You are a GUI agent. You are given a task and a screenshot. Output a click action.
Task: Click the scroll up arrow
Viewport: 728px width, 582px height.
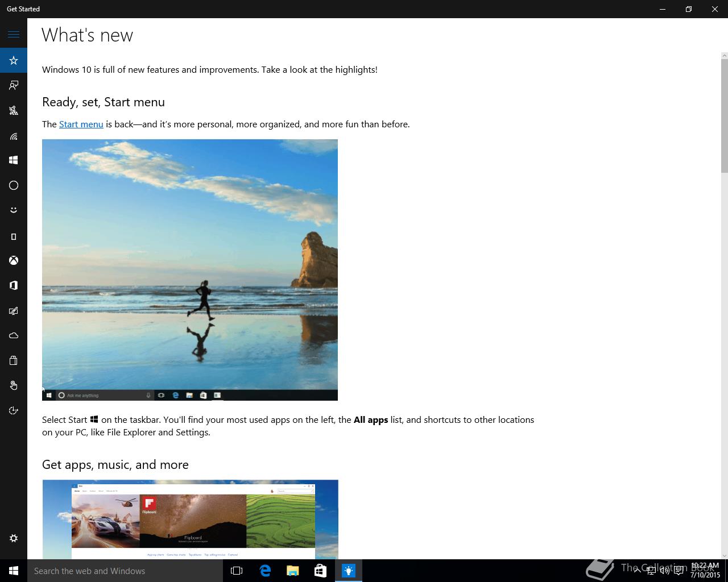click(724, 56)
